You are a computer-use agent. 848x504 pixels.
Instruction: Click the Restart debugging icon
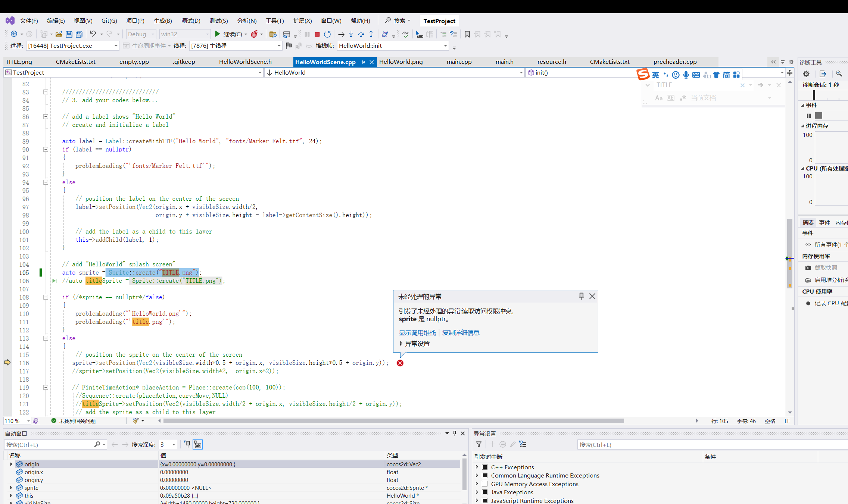[327, 34]
